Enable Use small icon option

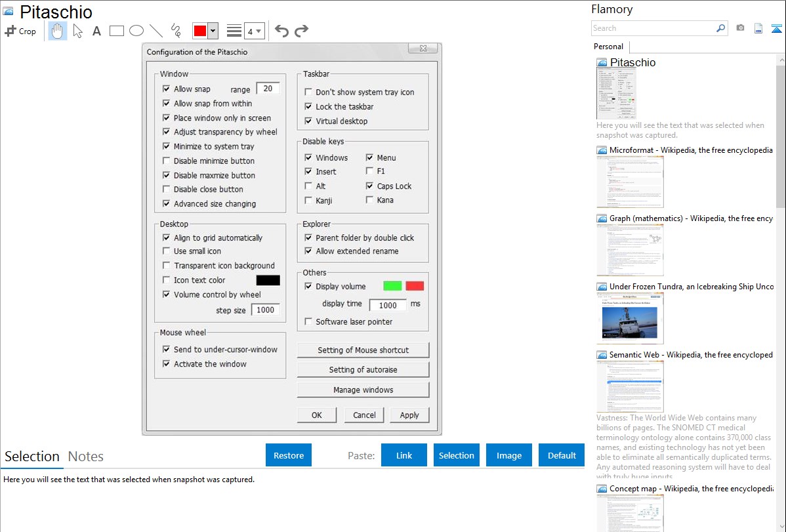tap(167, 251)
